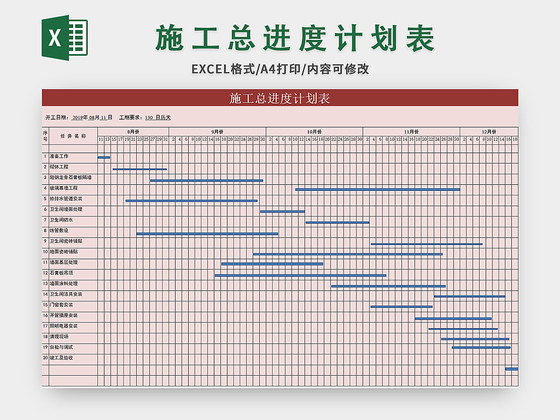Click the blue Gantt bar in row 5

[191, 201]
